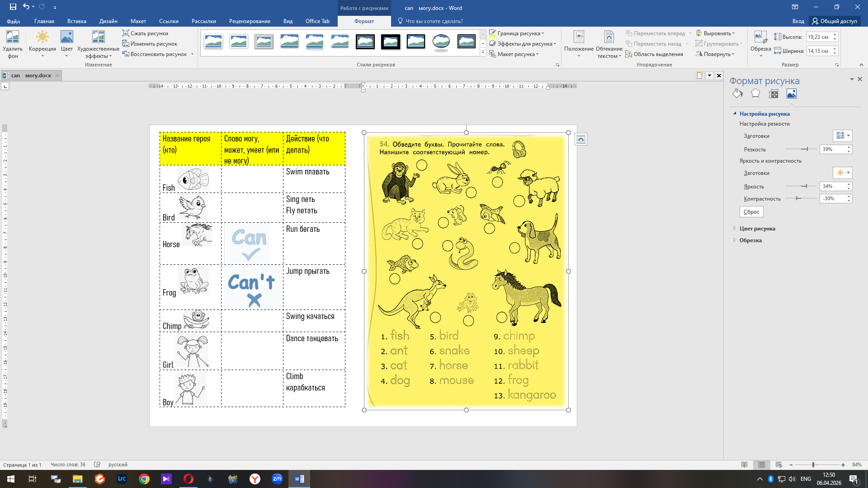
Task: Open the Вставка ribbon tab
Action: (76, 21)
